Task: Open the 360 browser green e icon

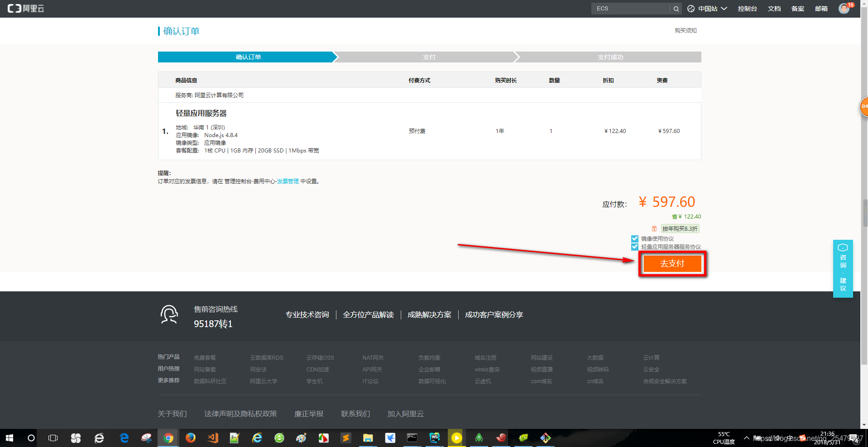Action: click(279, 438)
